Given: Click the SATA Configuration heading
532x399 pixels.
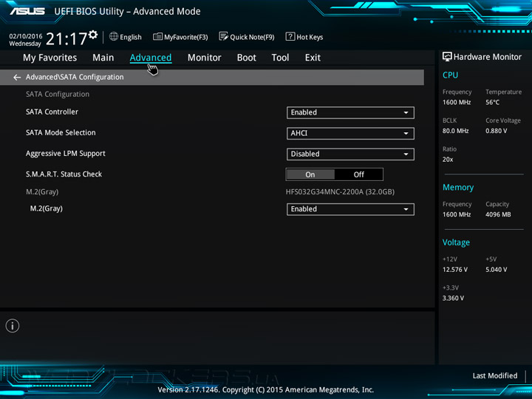Looking at the screenshot, I should 58,95.
